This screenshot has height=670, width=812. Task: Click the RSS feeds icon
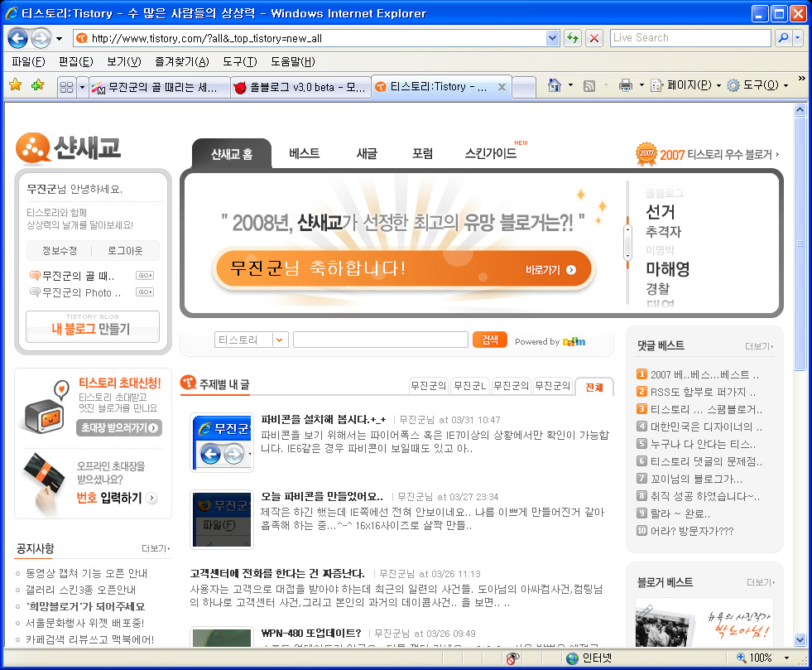(589, 85)
